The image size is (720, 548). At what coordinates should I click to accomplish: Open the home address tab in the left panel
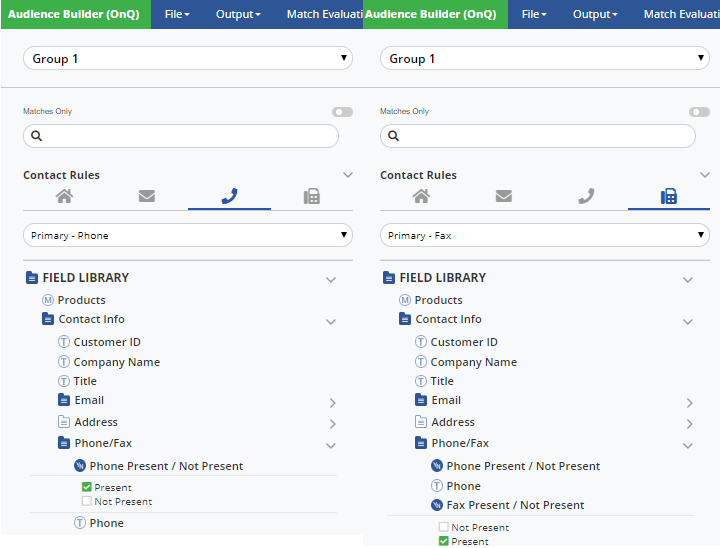64,196
